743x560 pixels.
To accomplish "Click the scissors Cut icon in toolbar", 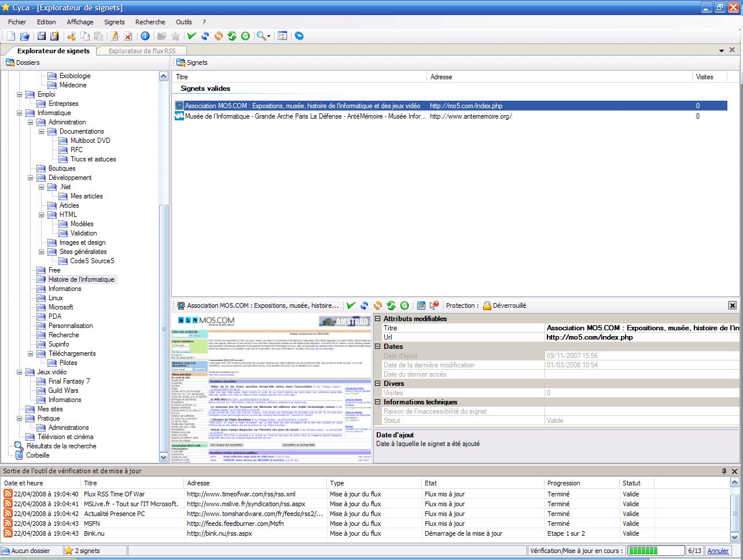I will click(72, 36).
